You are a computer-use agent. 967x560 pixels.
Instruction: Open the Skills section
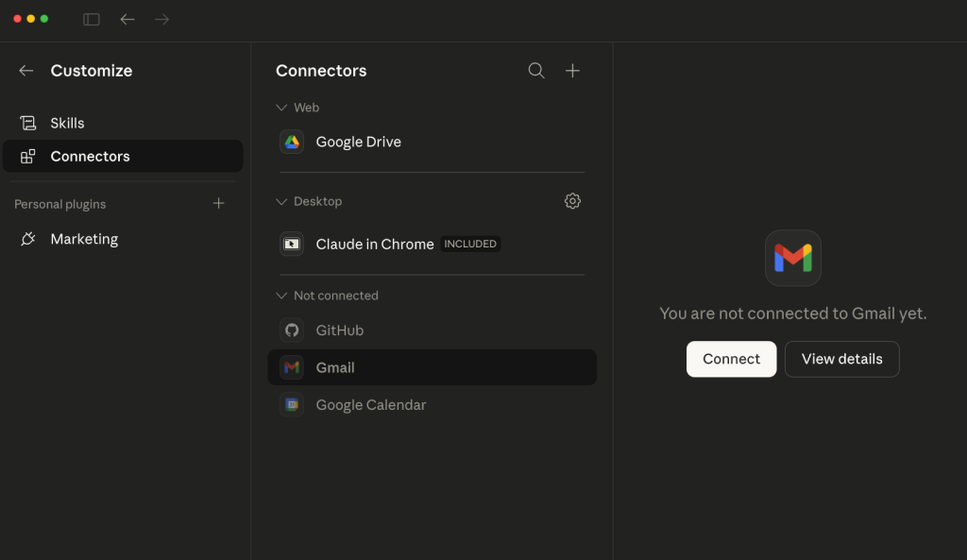tap(67, 123)
